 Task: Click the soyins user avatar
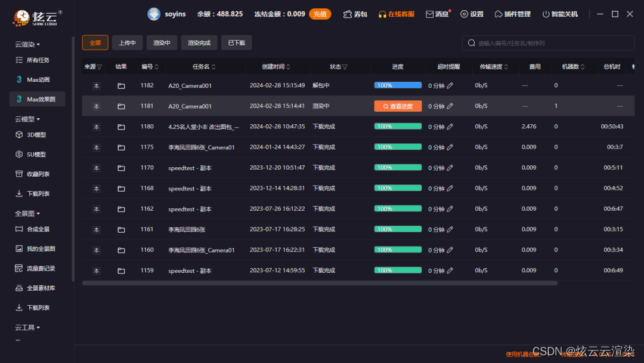pos(154,14)
